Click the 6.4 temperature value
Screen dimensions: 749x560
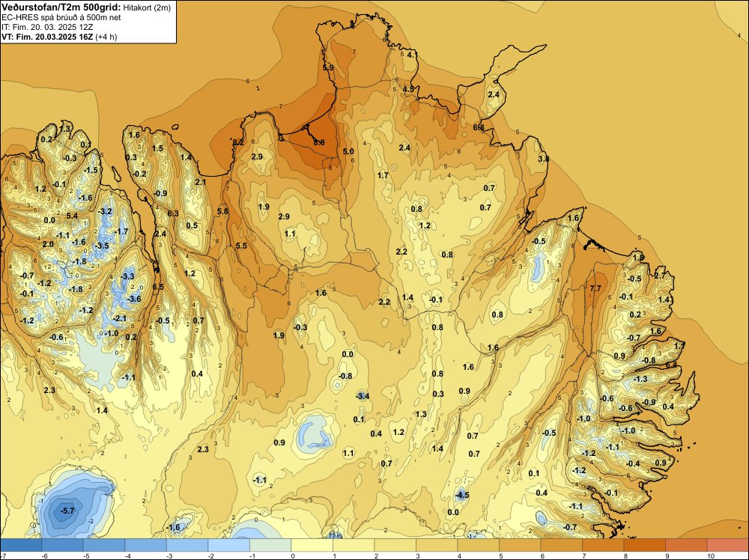pos(671,365)
